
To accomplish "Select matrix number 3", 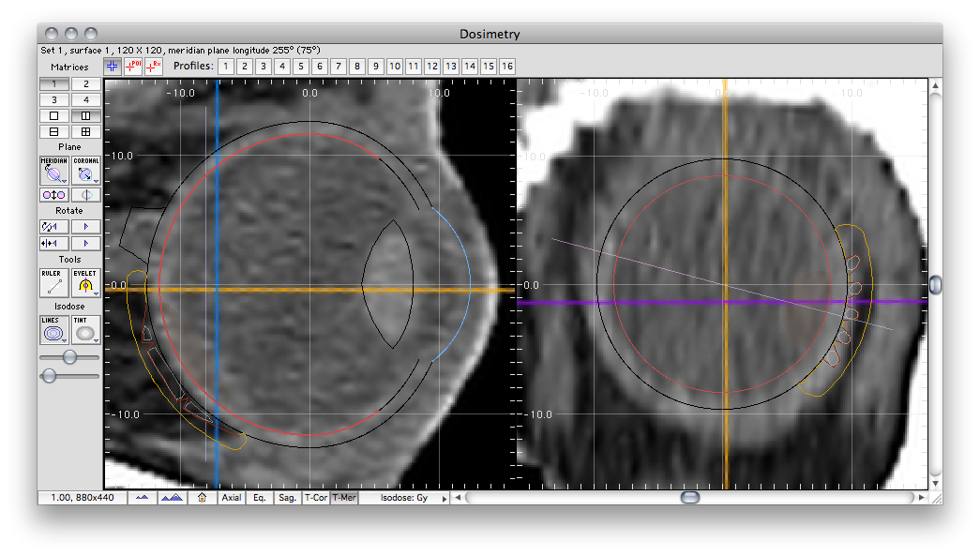I will pos(53,100).
